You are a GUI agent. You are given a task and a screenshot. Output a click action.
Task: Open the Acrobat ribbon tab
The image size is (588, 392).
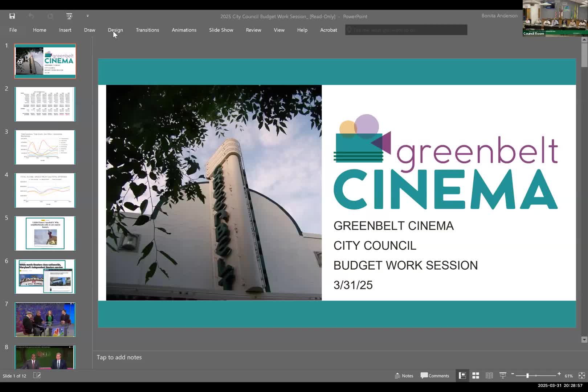(328, 30)
